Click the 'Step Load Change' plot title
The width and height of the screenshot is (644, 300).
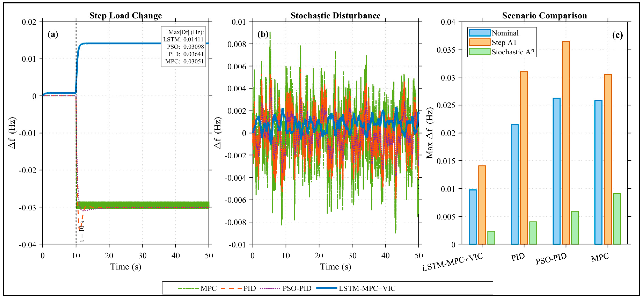click(x=126, y=15)
